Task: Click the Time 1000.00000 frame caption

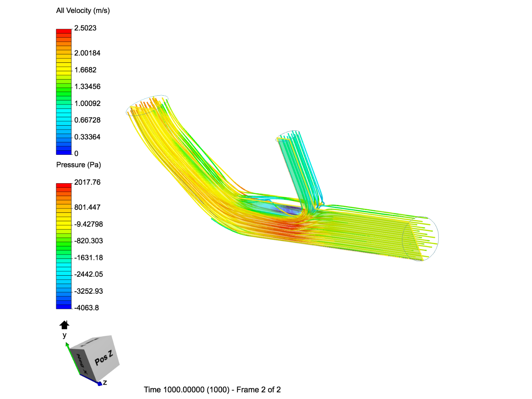Action: pos(212,390)
